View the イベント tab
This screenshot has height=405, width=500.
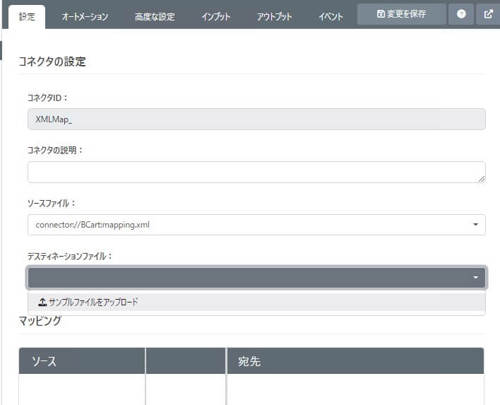[x=330, y=17]
